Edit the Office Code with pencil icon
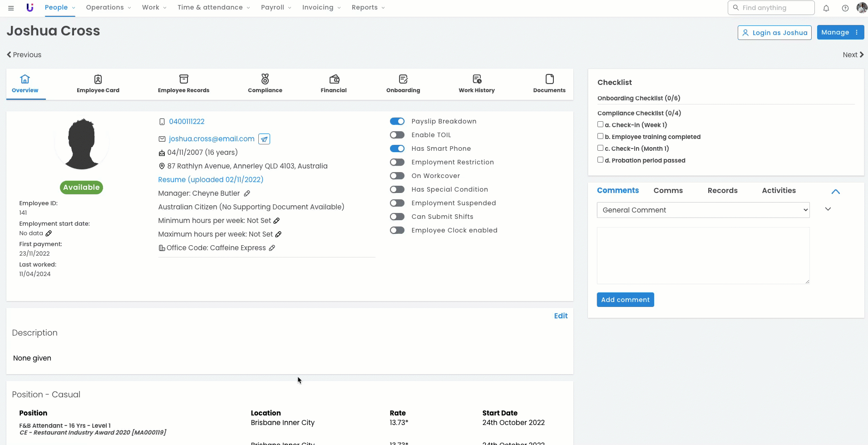 [272, 248]
